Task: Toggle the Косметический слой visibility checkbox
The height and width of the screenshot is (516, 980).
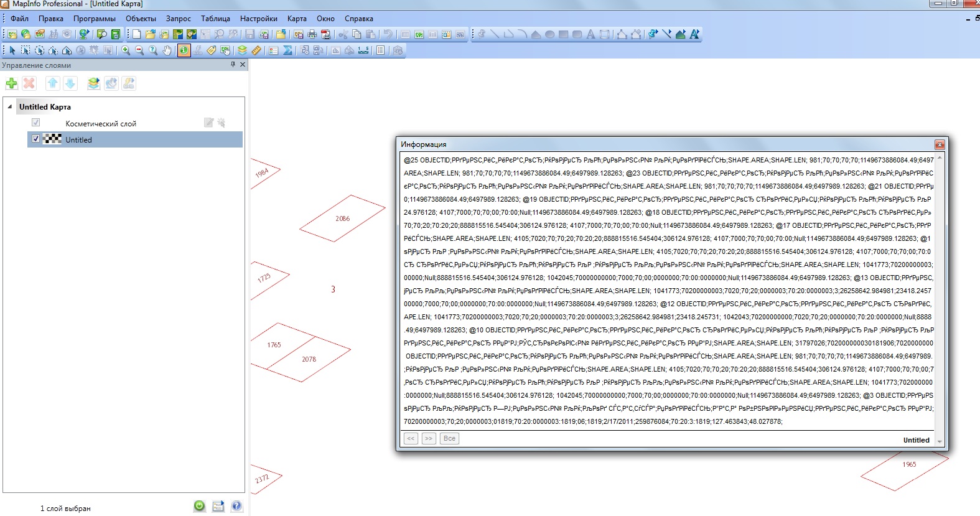Action: tap(36, 123)
